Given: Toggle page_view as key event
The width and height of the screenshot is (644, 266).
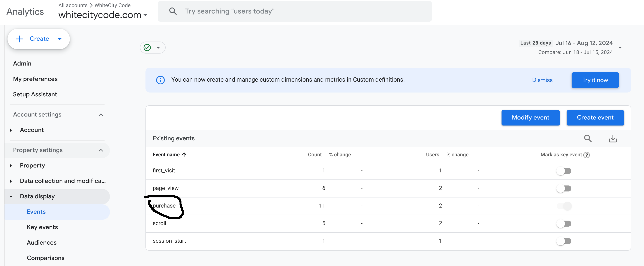Looking at the screenshot, I should coord(564,188).
